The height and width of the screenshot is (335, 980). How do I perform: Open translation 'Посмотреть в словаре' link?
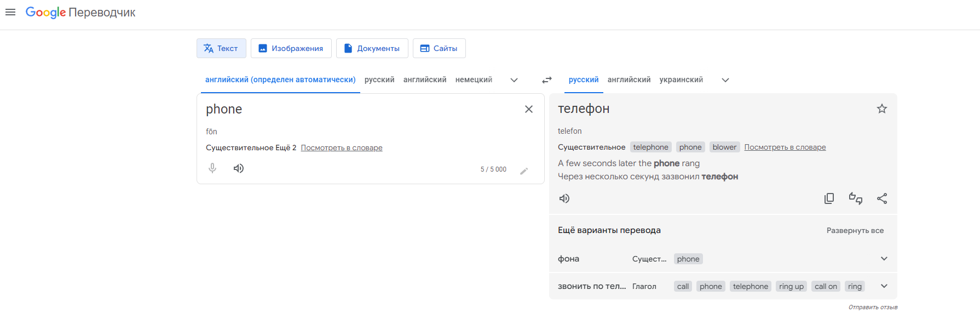pos(785,147)
